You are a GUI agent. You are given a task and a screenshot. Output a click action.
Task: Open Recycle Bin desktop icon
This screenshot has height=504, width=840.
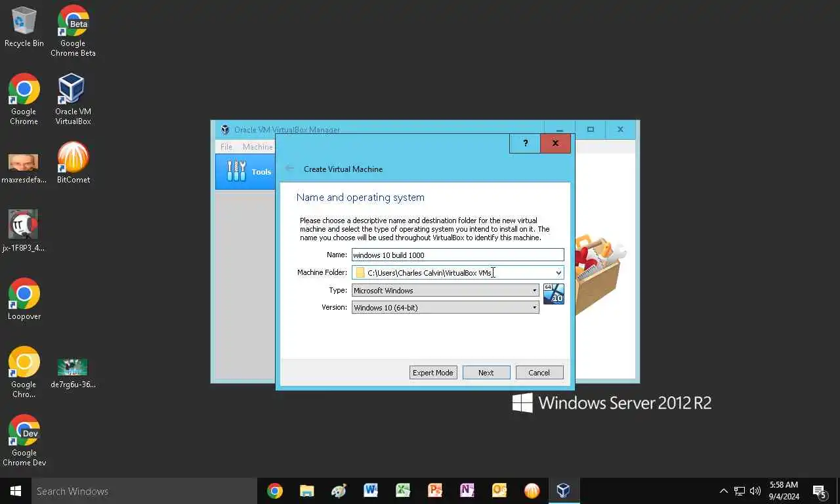(x=24, y=28)
